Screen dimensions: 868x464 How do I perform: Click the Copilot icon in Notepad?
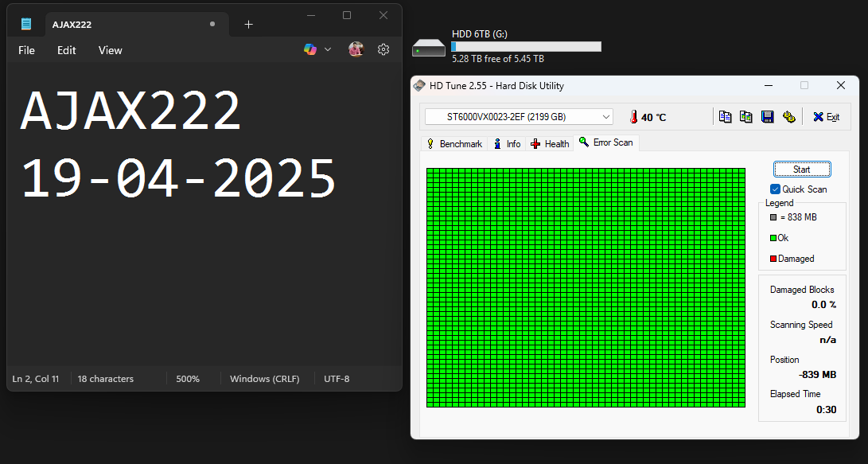click(x=310, y=49)
